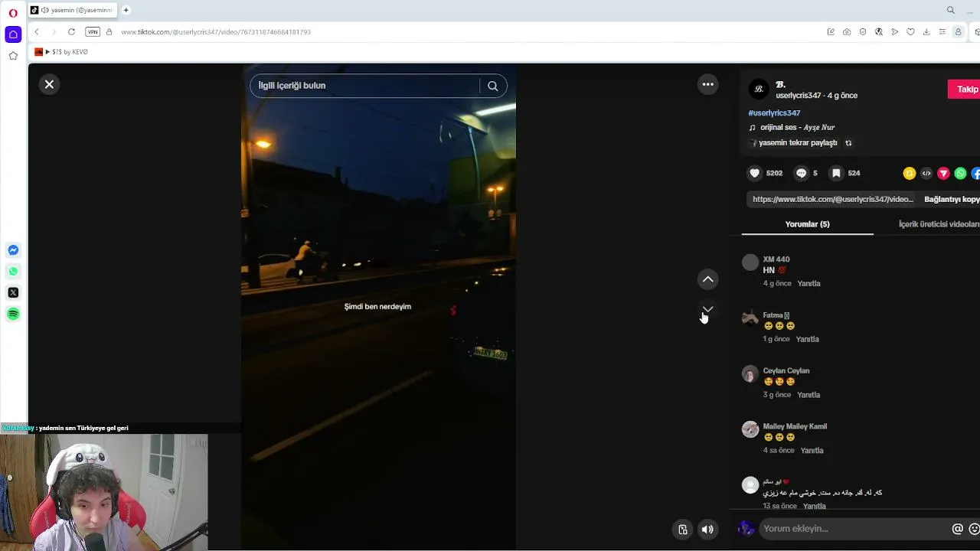Open the '$?$ by KEVØ' bookmark

[x=61, y=52]
